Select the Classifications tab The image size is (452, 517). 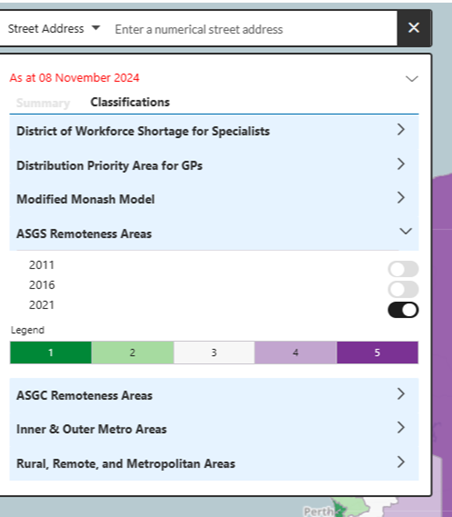(x=130, y=102)
